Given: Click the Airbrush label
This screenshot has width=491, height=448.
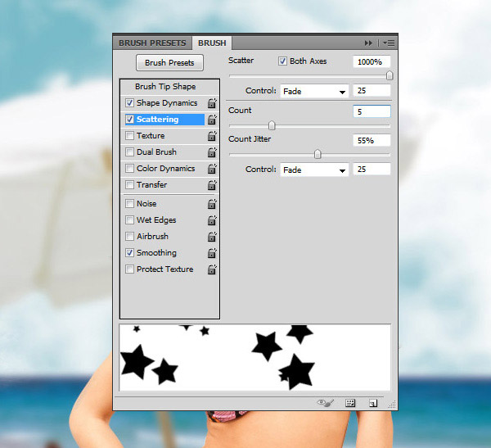Looking at the screenshot, I should click(152, 237).
